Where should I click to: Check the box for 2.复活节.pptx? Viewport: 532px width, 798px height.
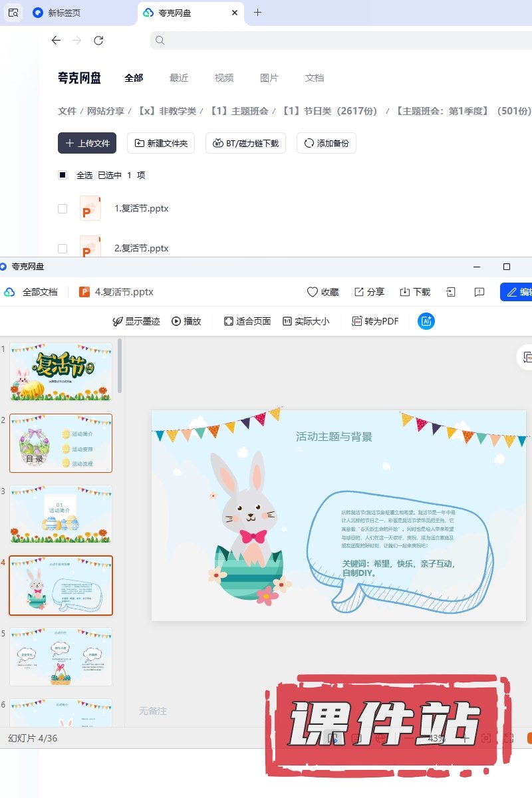tap(63, 249)
